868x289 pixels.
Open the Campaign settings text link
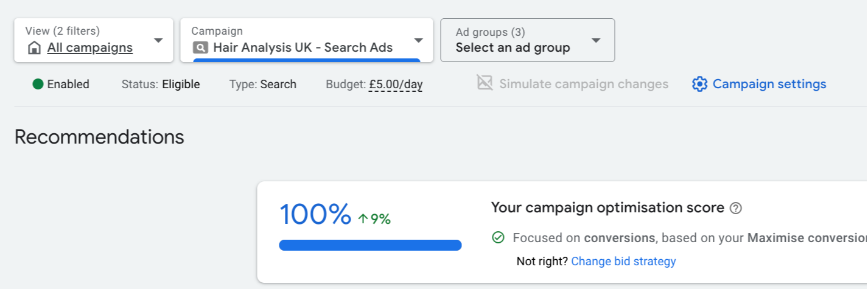click(769, 84)
